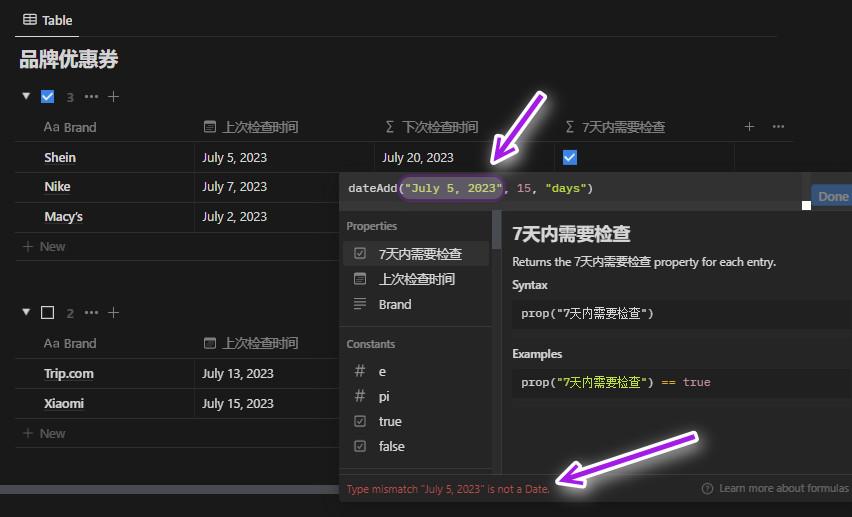Open table column more options ellipsis

point(778,127)
